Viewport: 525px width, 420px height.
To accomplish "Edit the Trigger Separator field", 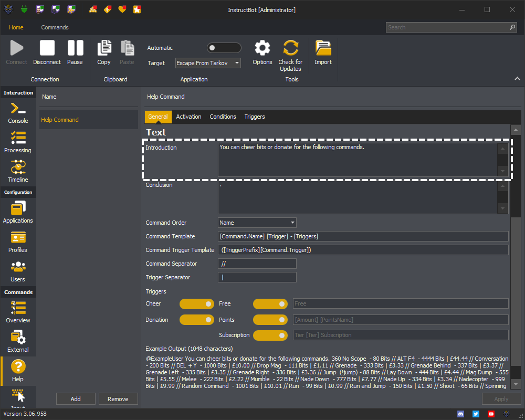I will pyautogui.click(x=257, y=278).
